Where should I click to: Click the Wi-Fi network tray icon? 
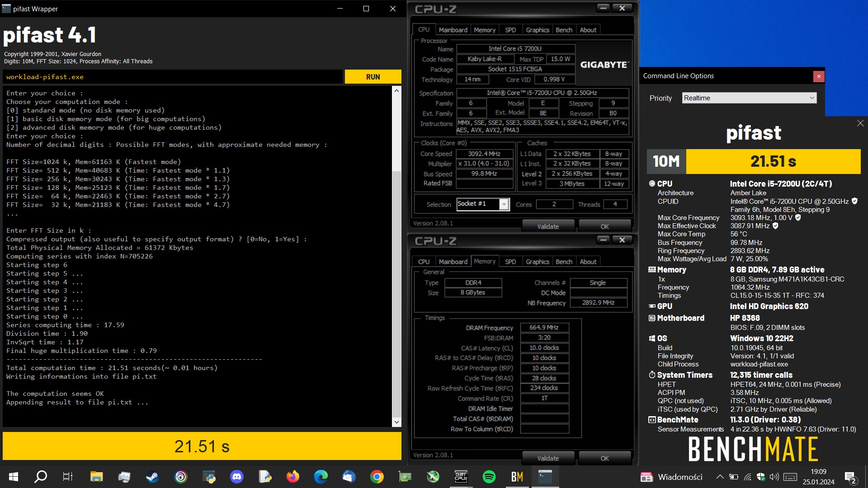click(x=748, y=477)
